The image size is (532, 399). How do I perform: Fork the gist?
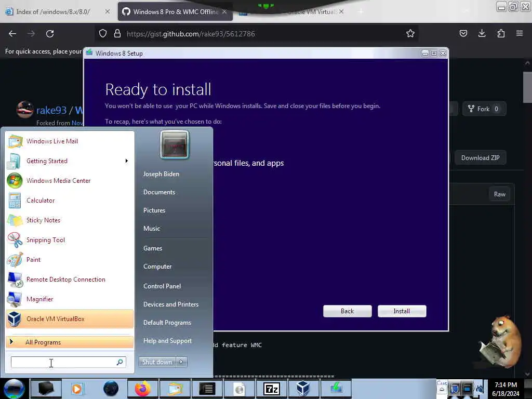pos(484,109)
